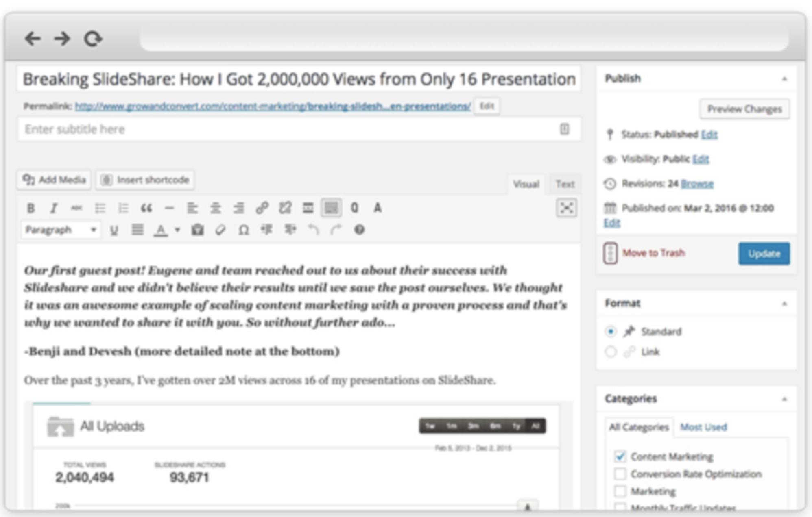Decrease the paragraph indent
812x517 pixels.
click(x=266, y=230)
